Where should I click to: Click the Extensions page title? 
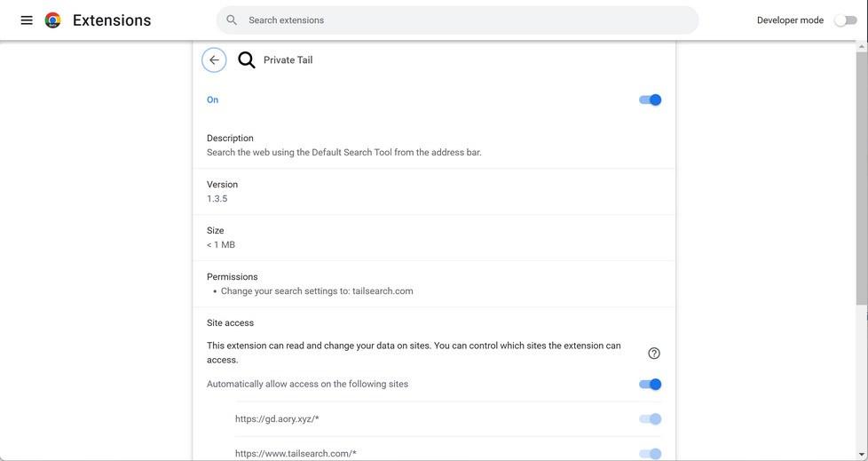pos(112,20)
